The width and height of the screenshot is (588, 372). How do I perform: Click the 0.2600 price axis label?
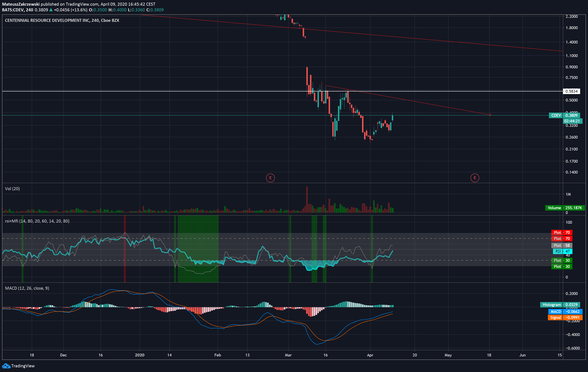[572, 137]
